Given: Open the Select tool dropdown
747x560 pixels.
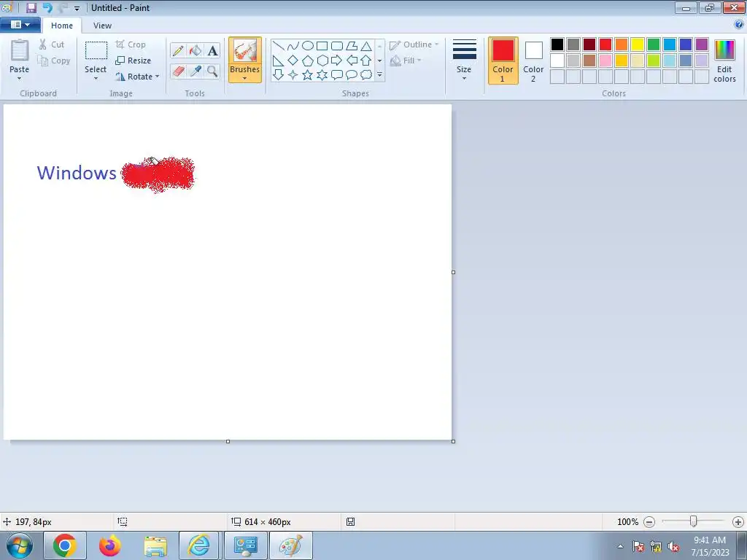Looking at the screenshot, I should [96, 78].
